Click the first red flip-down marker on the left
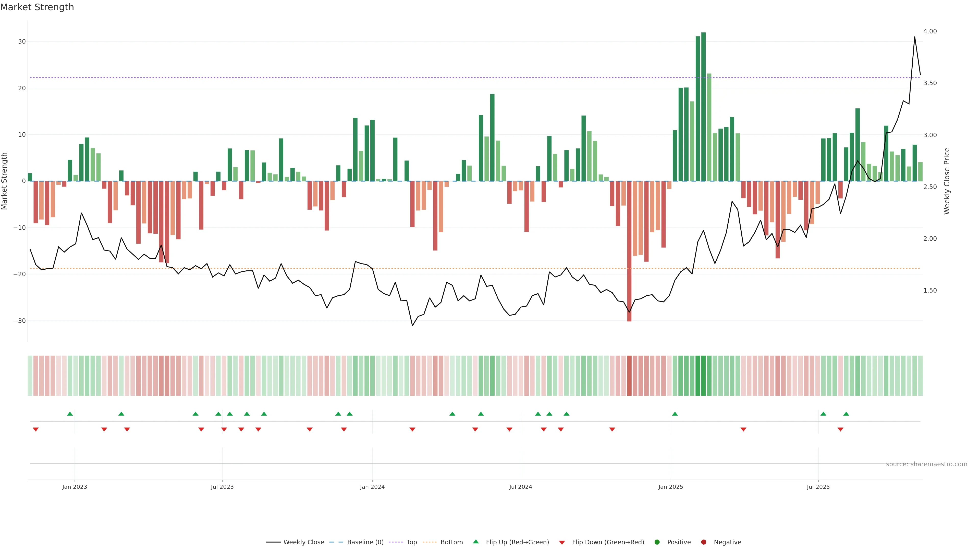 pyautogui.click(x=36, y=429)
